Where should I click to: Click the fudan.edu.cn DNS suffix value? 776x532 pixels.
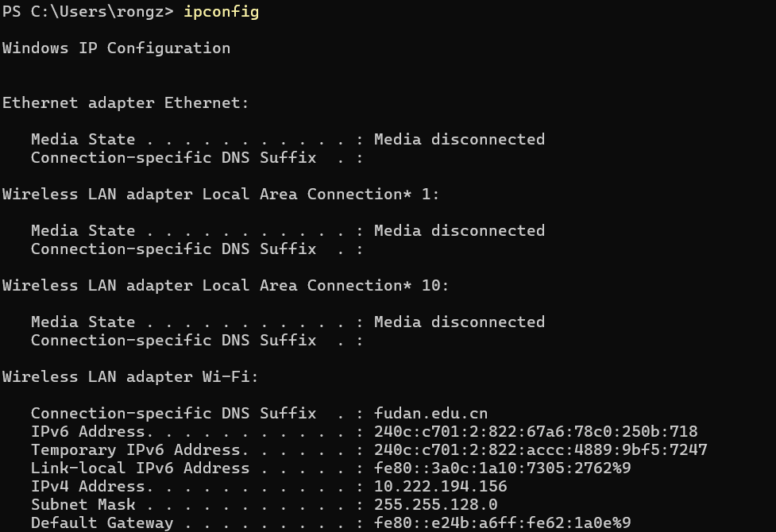[430, 414]
